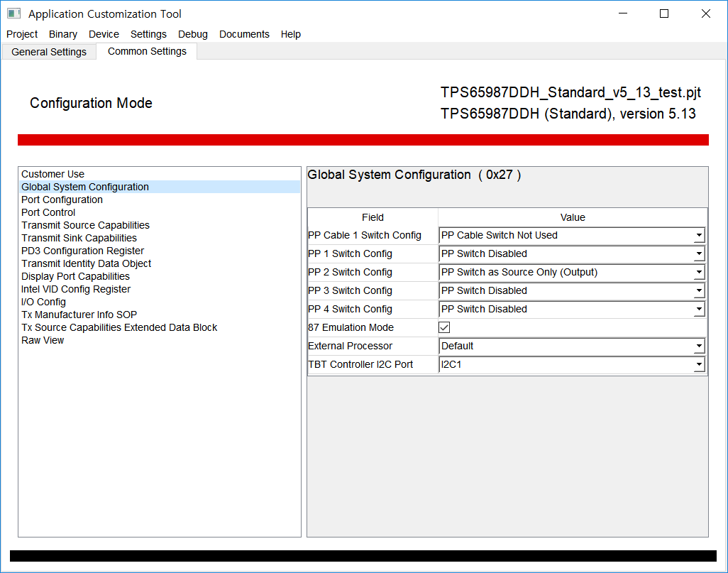Open the Debug menu

pos(193,34)
